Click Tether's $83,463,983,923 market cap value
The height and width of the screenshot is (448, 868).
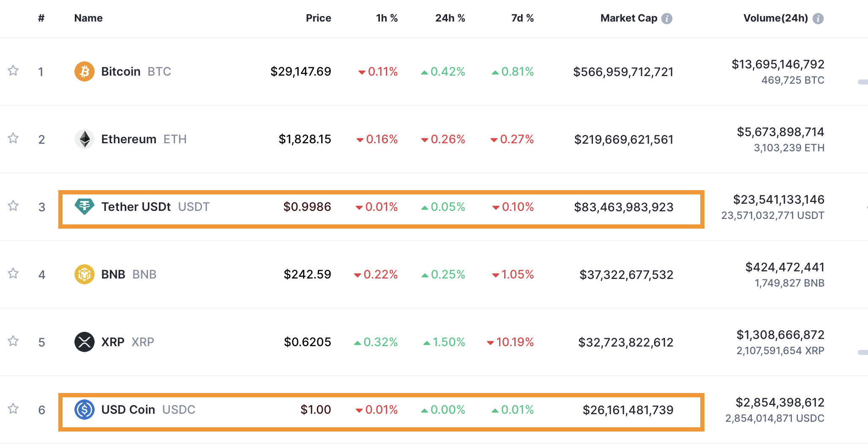pyautogui.click(x=623, y=207)
